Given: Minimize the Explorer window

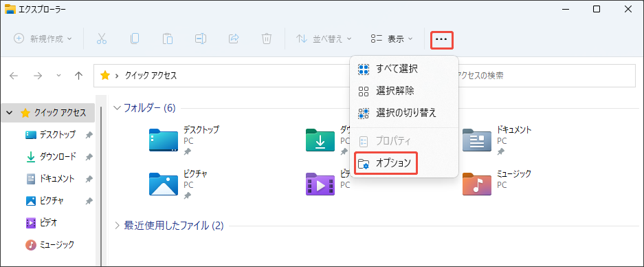Looking at the screenshot, I should click(x=565, y=9).
